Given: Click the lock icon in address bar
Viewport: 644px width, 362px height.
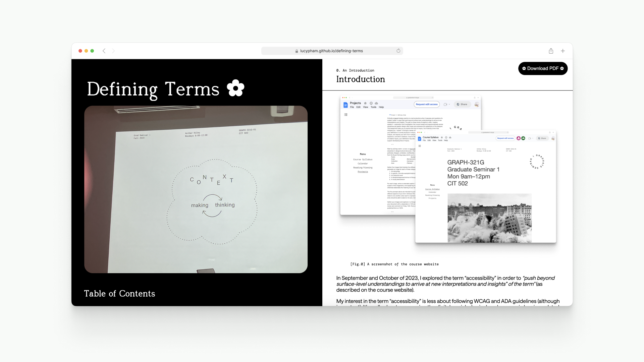Looking at the screenshot, I should 297,51.
